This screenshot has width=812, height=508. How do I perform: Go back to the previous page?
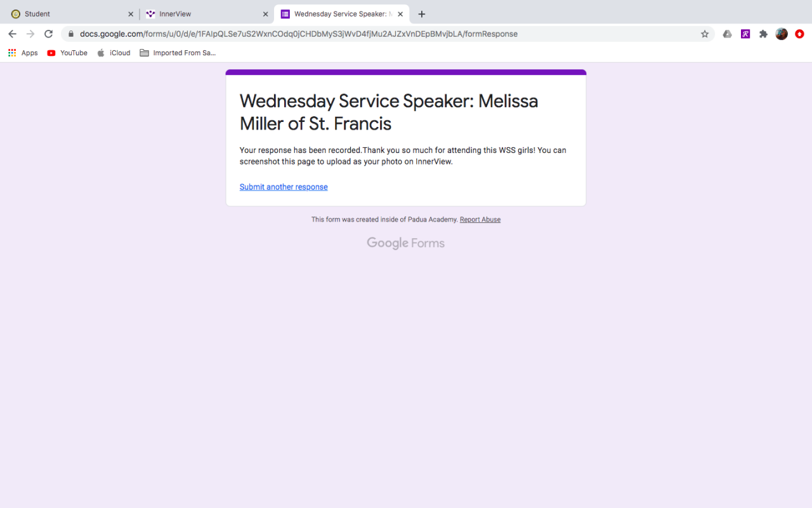coord(12,34)
